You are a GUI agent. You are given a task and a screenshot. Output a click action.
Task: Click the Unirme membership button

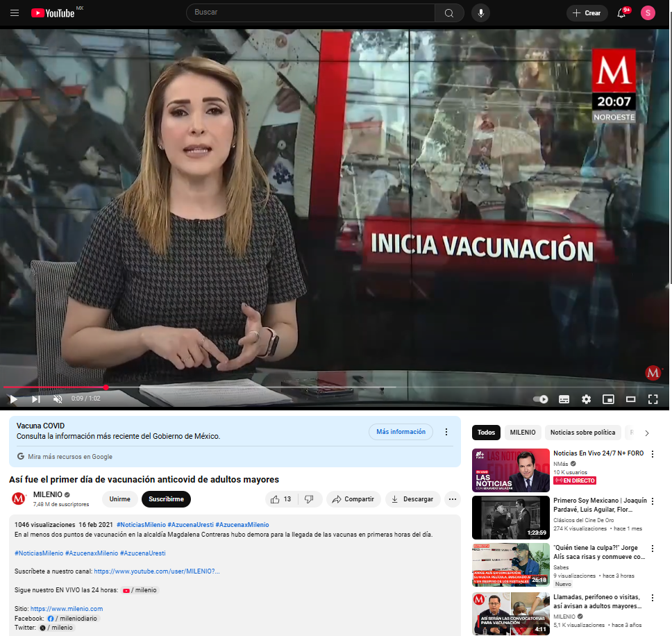click(119, 499)
